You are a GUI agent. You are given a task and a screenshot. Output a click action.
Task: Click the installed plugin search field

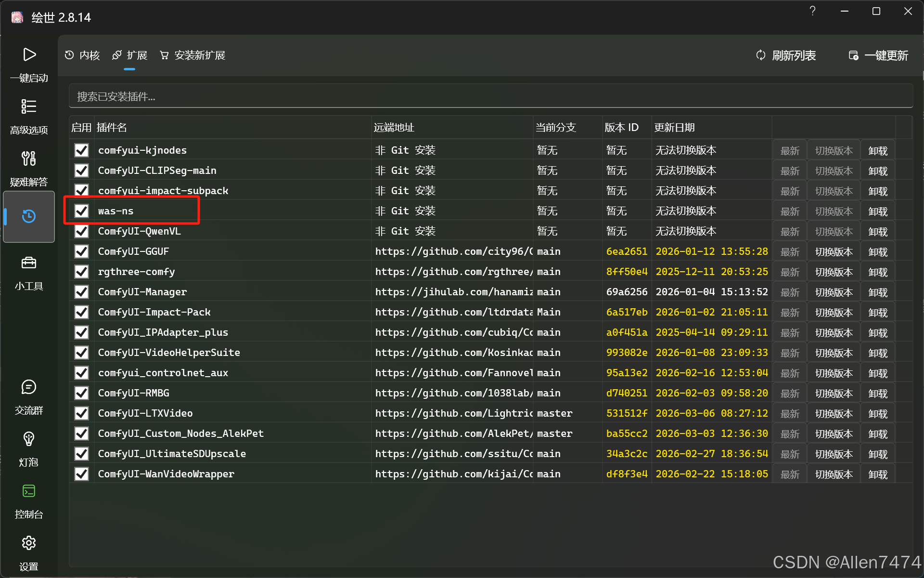tap(491, 96)
